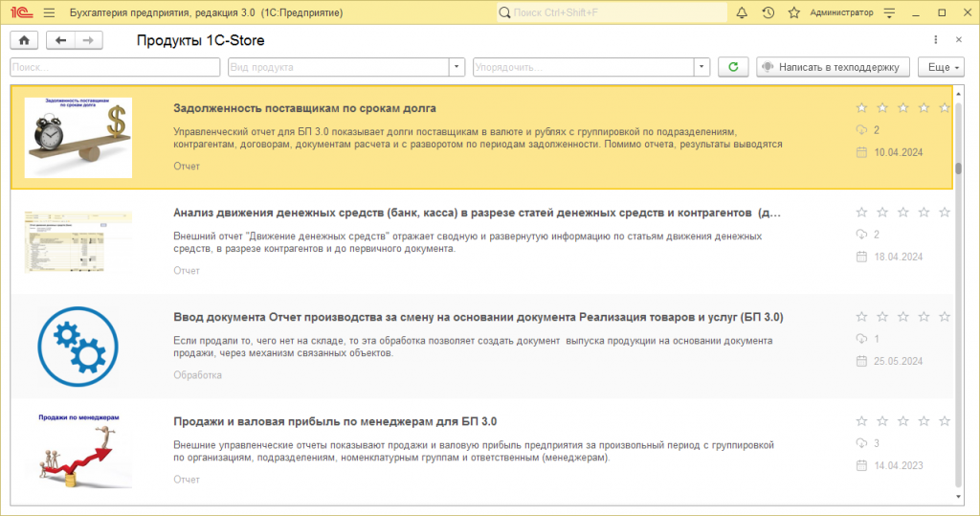Rate Задолженность поставщикам with first star
This screenshot has width=980, height=516.
click(862, 108)
